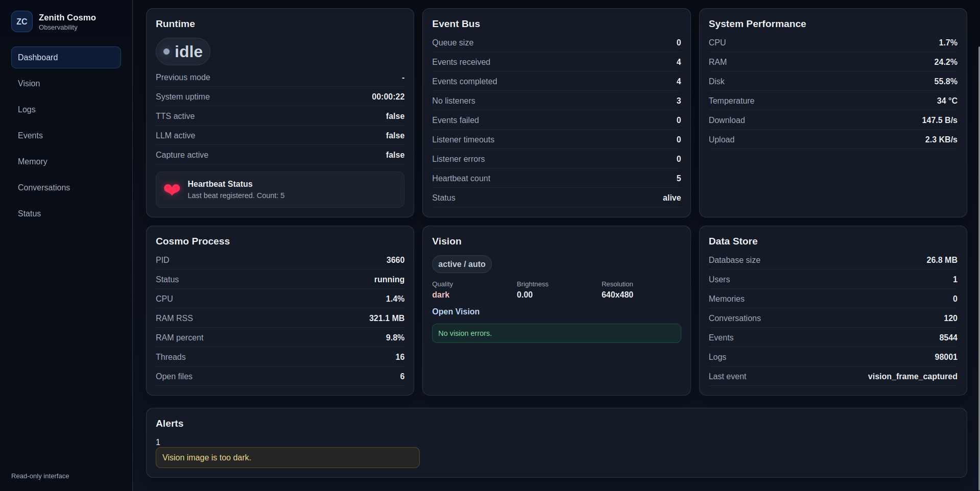
Task: Click the LLM active row label
Action: click(175, 135)
